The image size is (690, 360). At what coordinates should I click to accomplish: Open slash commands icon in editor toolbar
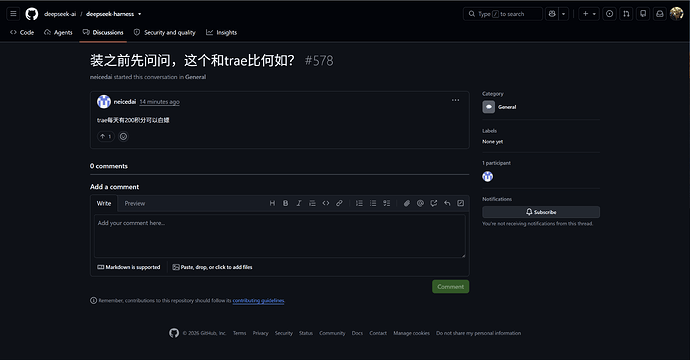(461, 203)
